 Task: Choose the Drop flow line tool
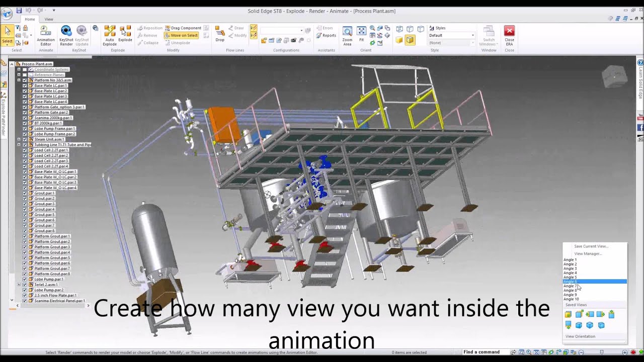point(220,34)
